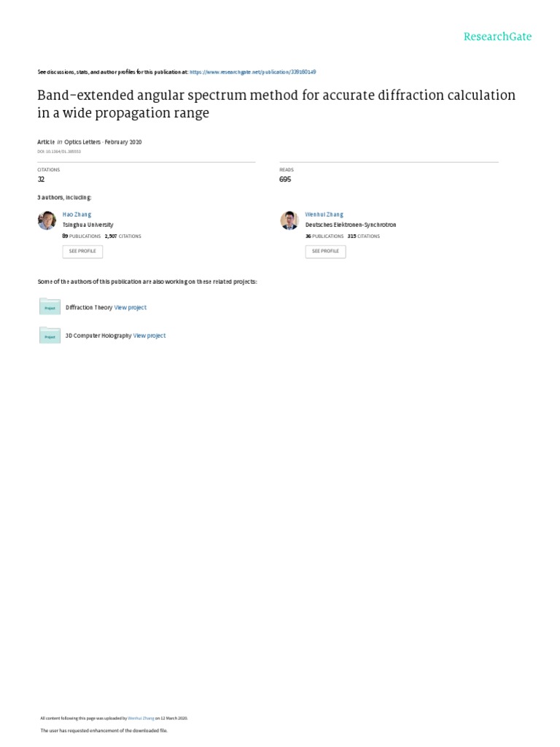Click Hao Zhang's 89 publications stat
The height and width of the screenshot is (747, 560).
click(x=82, y=236)
